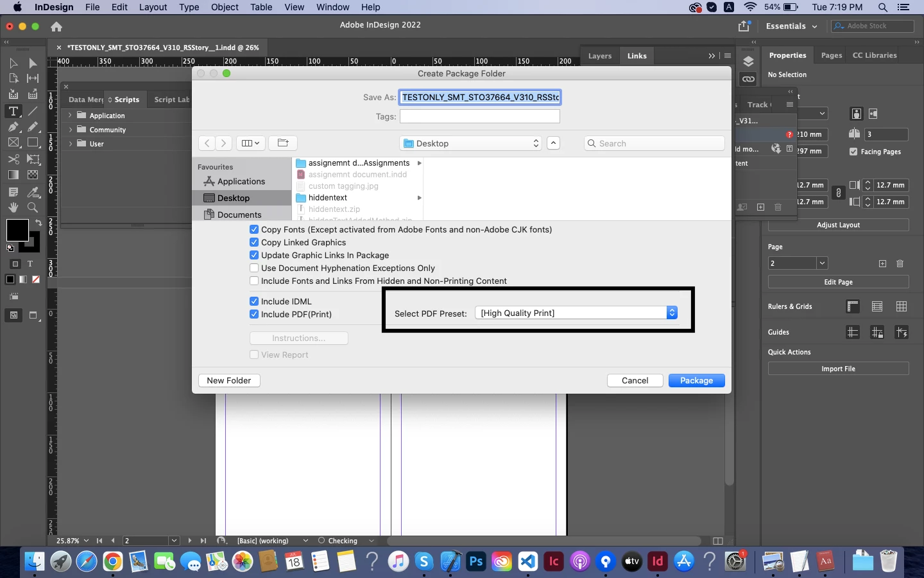924x578 pixels.
Task: Click Lock Guides icon in Properties
Action: (x=877, y=332)
